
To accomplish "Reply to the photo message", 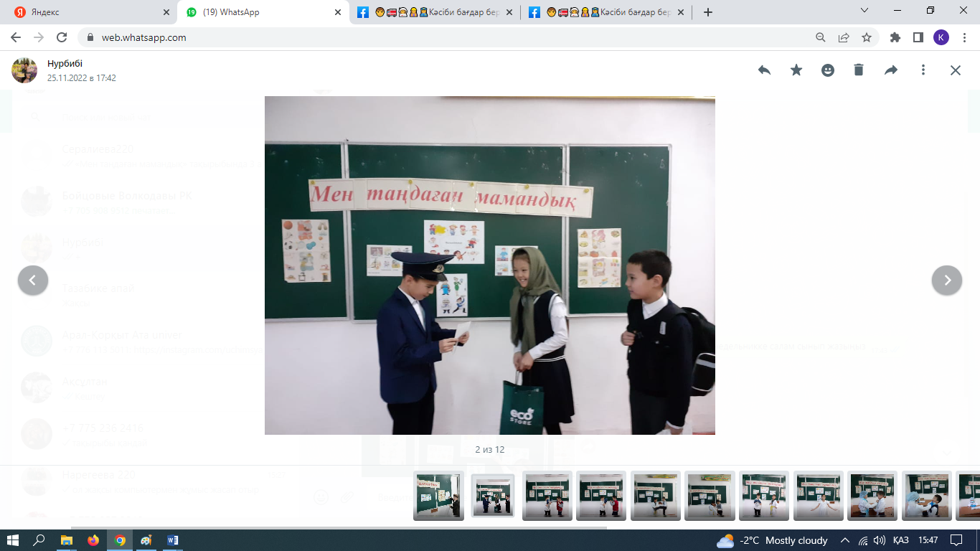I will [x=764, y=70].
